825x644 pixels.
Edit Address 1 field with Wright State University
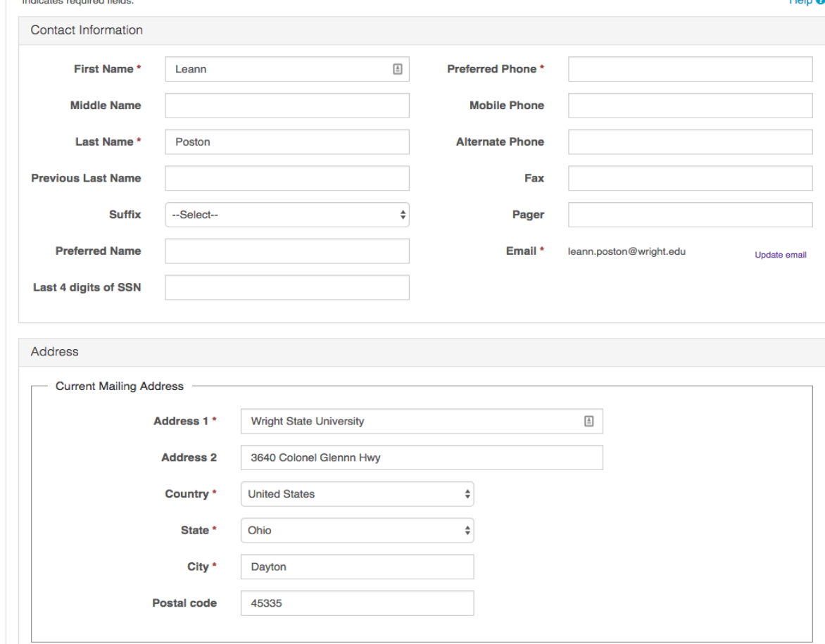[x=422, y=421]
